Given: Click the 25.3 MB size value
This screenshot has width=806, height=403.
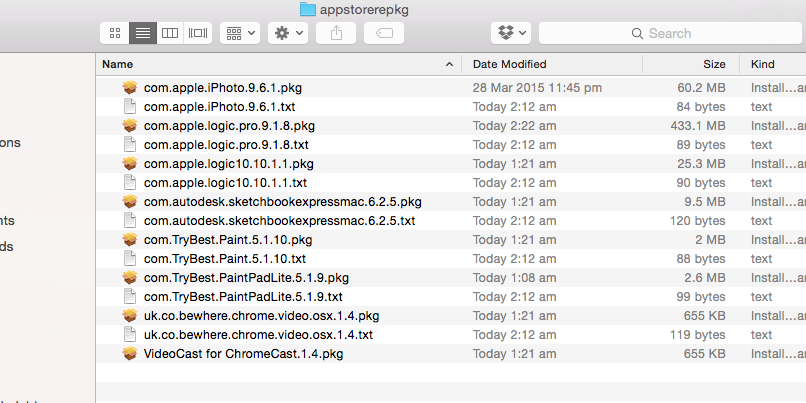Looking at the screenshot, I should pyautogui.click(x=701, y=164).
